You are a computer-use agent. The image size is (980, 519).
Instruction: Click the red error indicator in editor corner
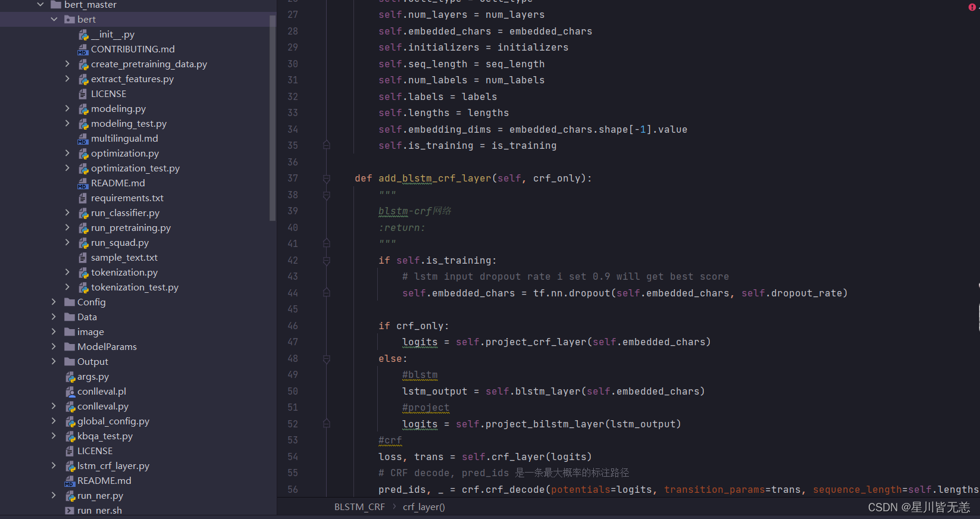click(972, 7)
